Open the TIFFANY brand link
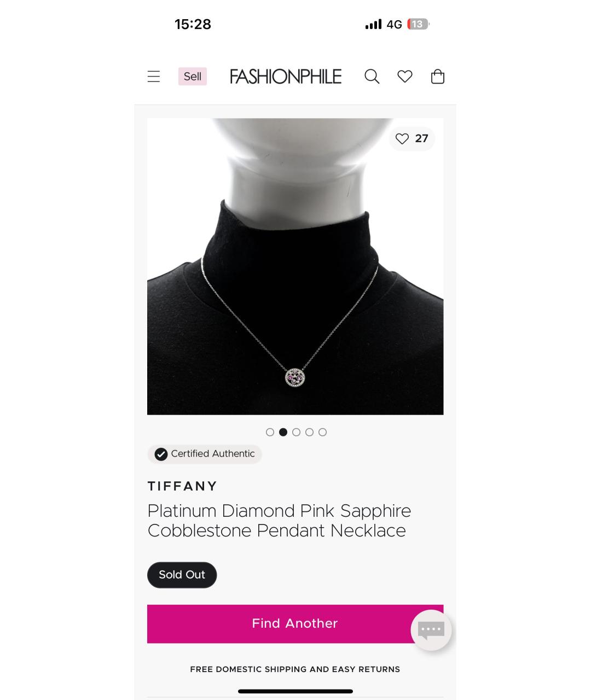Viewport: 591px width, 700px height. tap(183, 486)
